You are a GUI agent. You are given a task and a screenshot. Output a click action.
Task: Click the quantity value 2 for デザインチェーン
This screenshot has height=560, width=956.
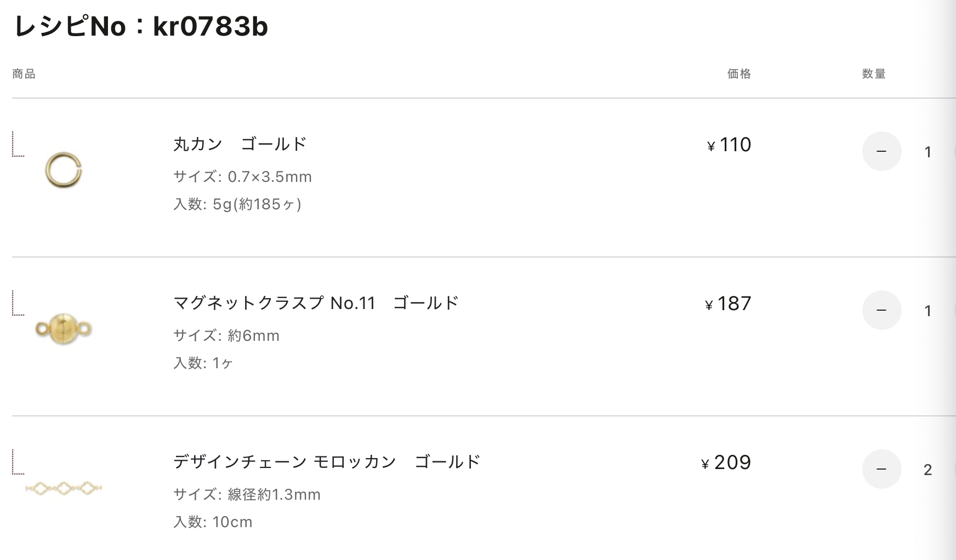coord(927,470)
